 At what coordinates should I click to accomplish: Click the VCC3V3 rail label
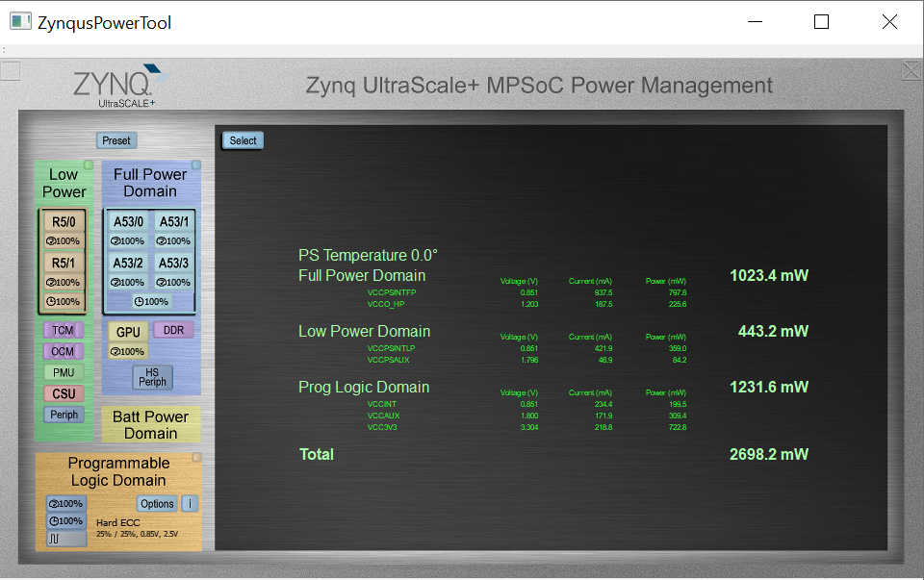point(382,427)
